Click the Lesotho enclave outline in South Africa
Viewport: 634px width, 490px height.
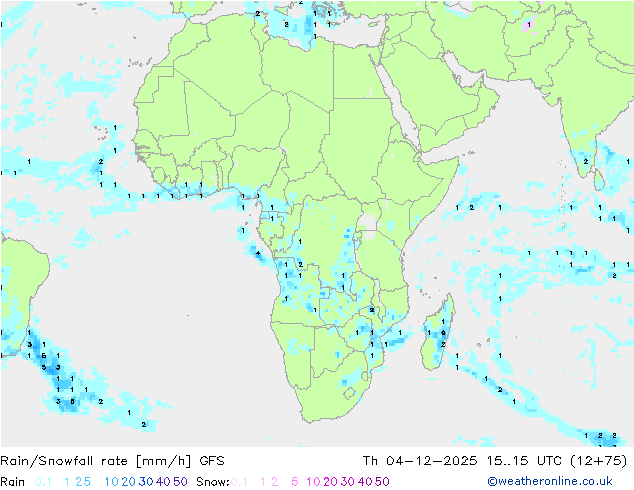pos(349,393)
